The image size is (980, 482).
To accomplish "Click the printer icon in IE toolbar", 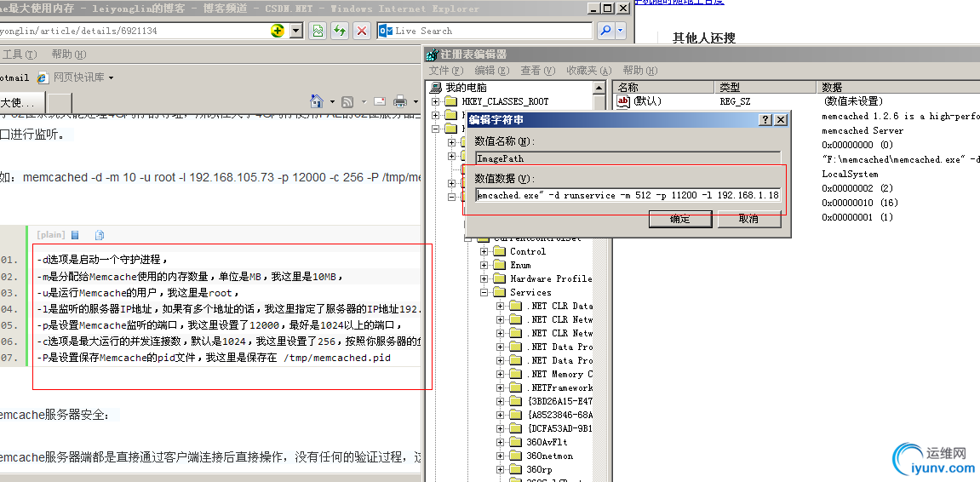I will pyautogui.click(x=401, y=102).
